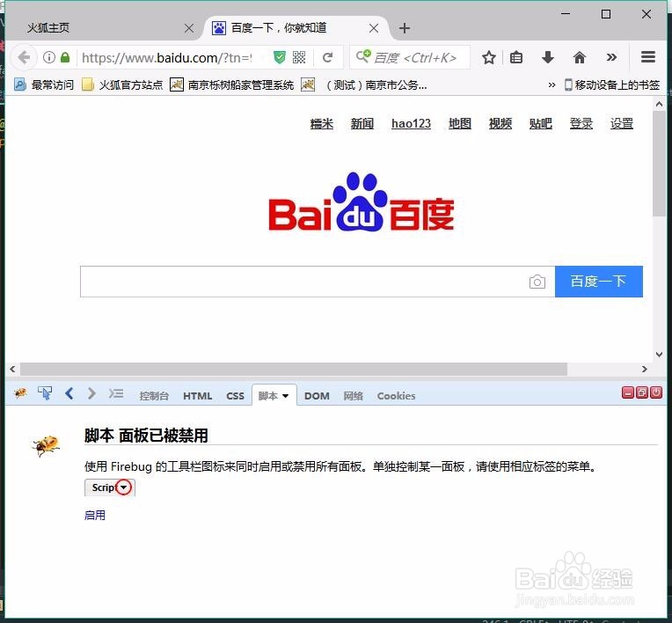This screenshot has height=623, width=672.
Task: Expand more toolbar tools chevron
Action: click(x=611, y=57)
